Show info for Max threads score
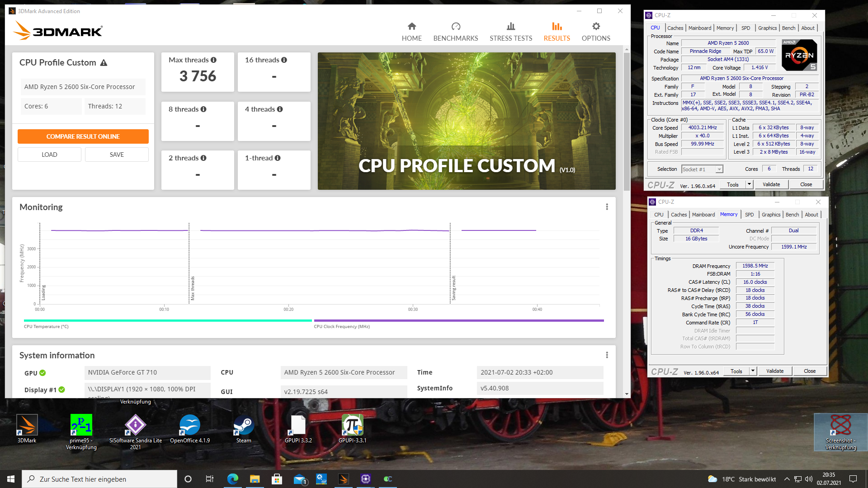Screen dimensions: 868x488 (213, 60)
